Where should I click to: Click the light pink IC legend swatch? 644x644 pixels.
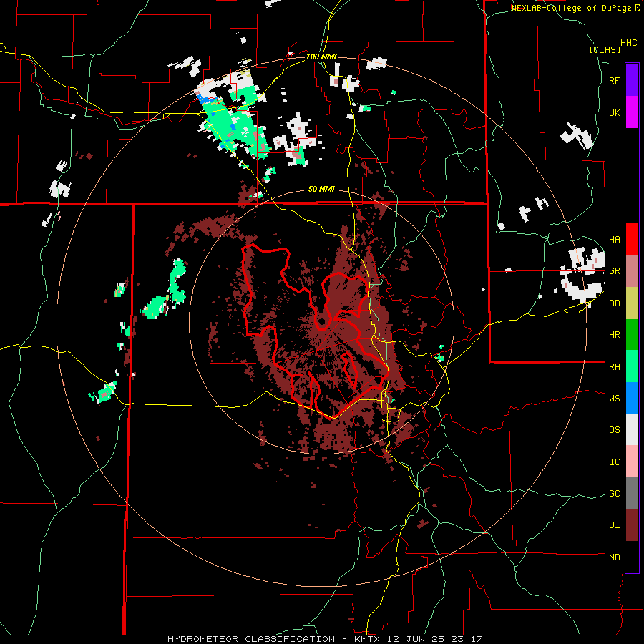pos(632,462)
